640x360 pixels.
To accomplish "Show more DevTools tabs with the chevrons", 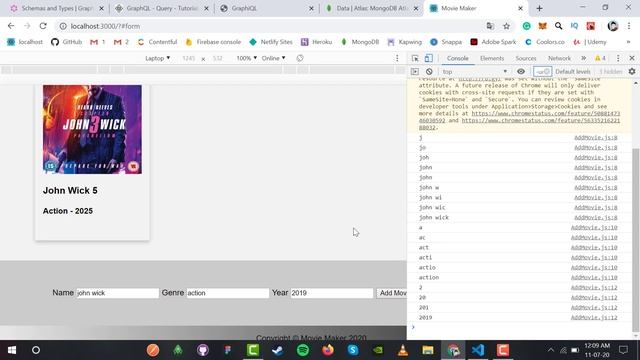I will point(584,58).
